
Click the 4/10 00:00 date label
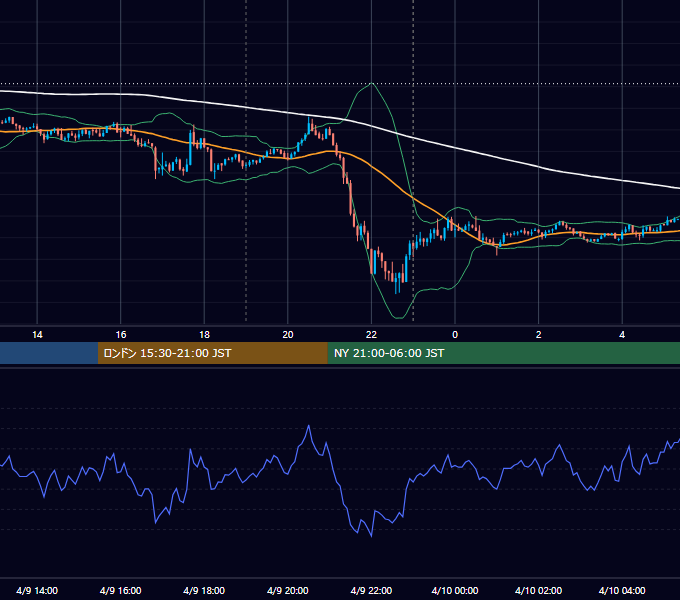coord(455,590)
